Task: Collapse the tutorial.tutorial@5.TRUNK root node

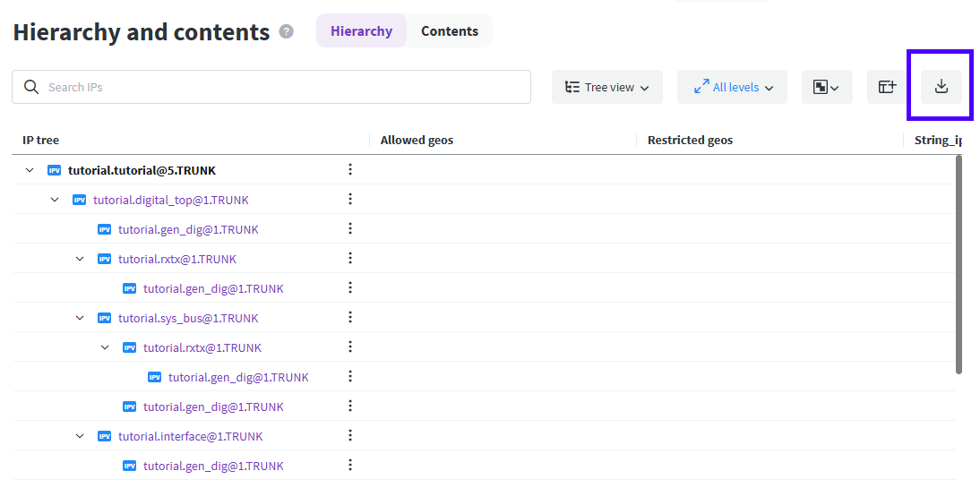Action: 30,170
